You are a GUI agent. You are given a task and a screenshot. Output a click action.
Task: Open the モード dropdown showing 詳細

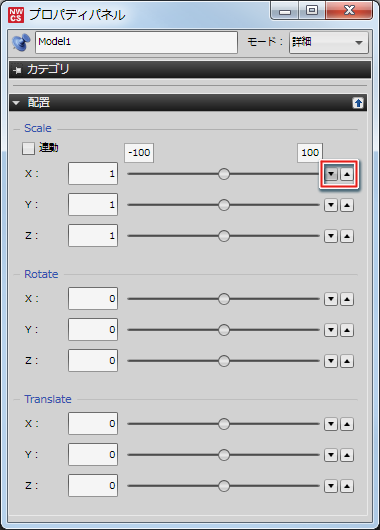coord(329,43)
